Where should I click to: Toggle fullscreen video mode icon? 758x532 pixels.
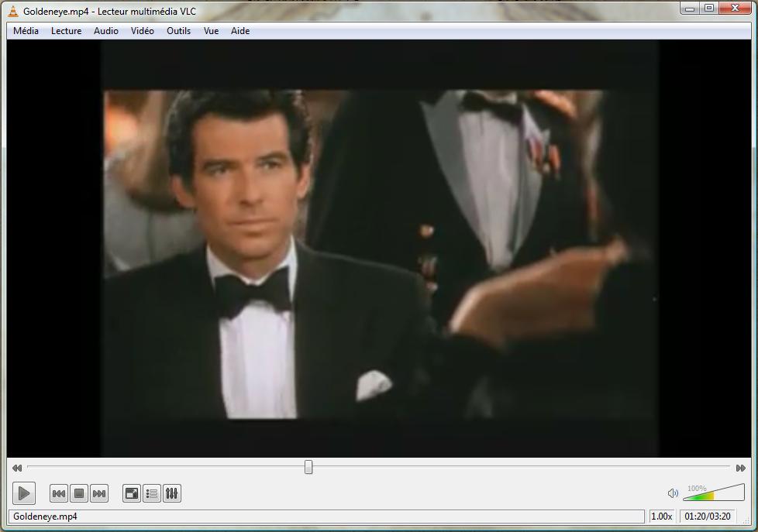pyautogui.click(x=132, y=494)
